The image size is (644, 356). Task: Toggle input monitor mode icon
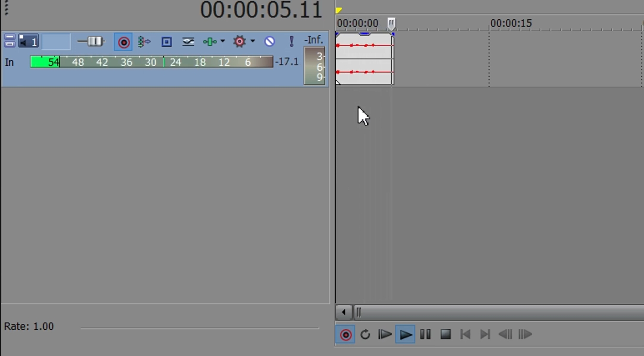tap(144, 42)
